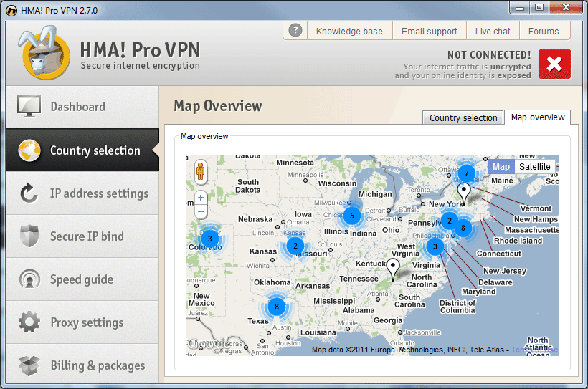588x389 pixels.
Task: Click the Proxy settings gear icon
Action: [x=29, y=322]
